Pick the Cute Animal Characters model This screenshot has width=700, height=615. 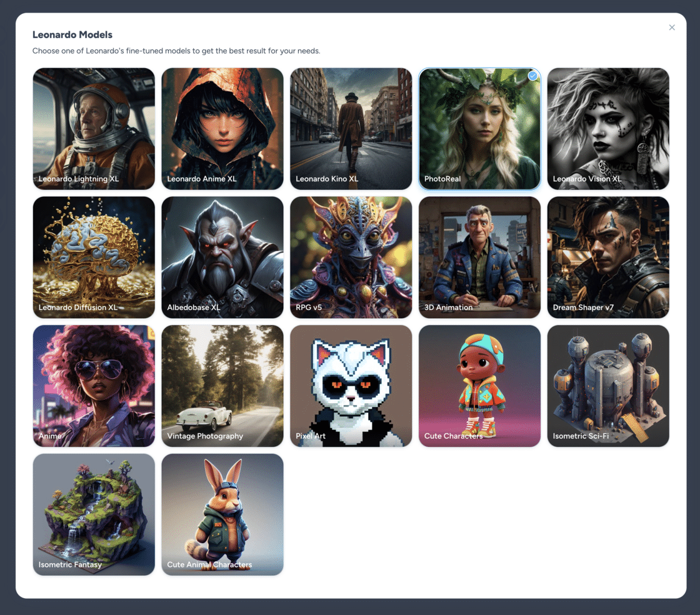click(x=222, y=514)
